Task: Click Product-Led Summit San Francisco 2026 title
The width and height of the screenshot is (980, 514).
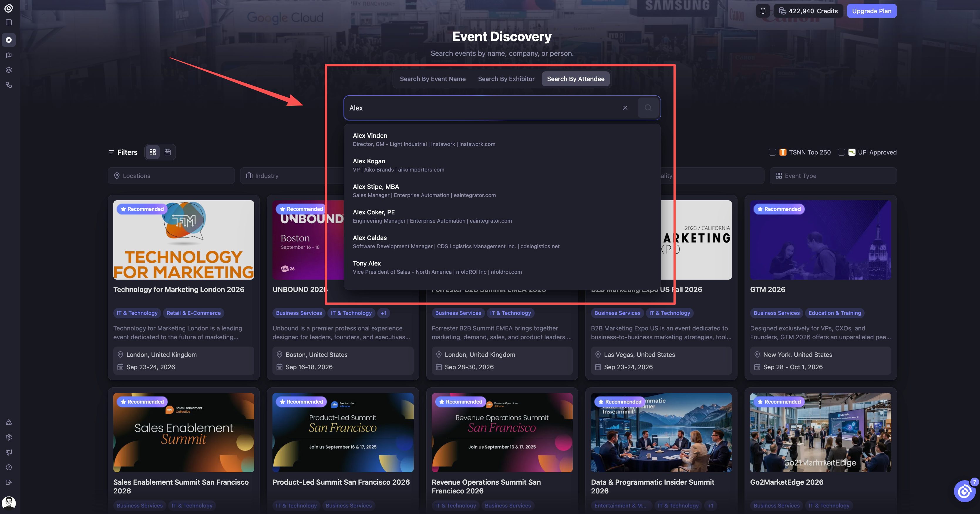Action: [341, 482]
